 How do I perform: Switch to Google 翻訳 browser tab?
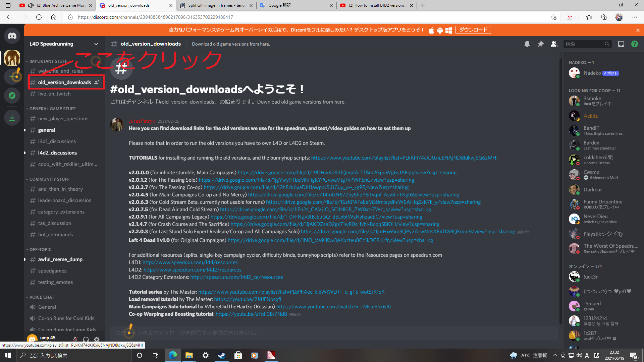pos(296,5)
